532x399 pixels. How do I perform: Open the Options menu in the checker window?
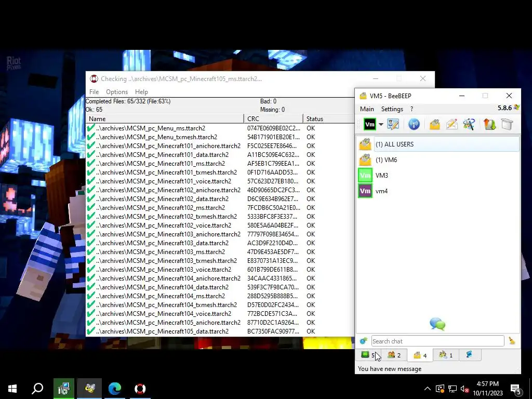[117, 92]
